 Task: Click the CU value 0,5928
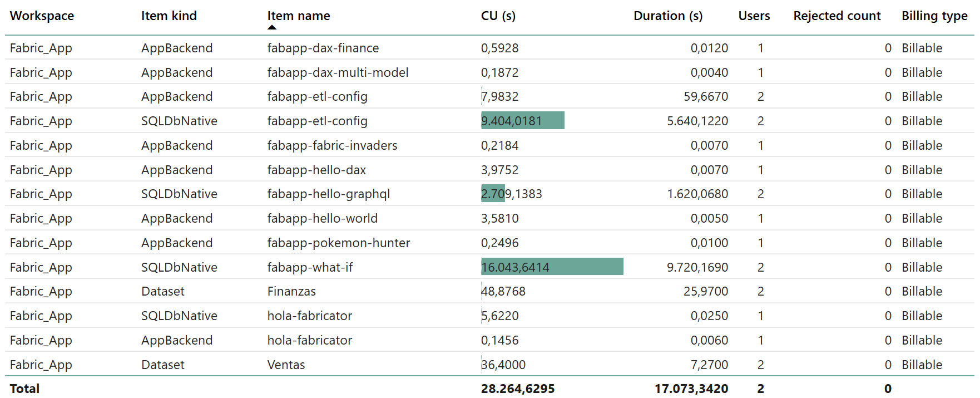[500, 48]
